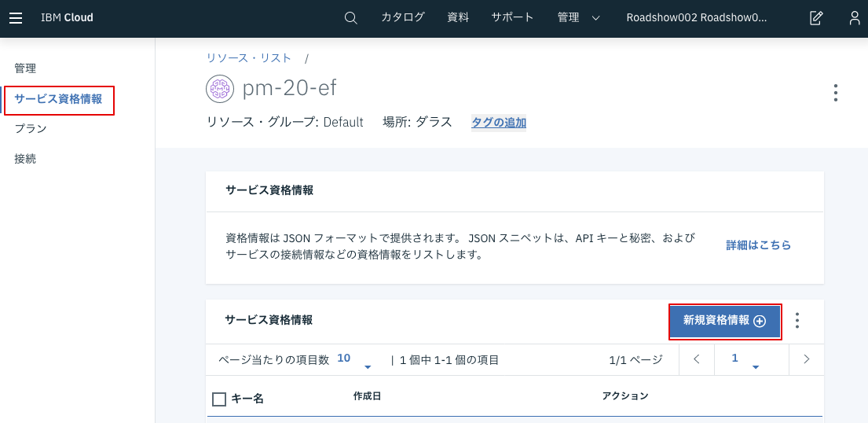Open the items-per-page dropdown showing 10

(354, 360)
